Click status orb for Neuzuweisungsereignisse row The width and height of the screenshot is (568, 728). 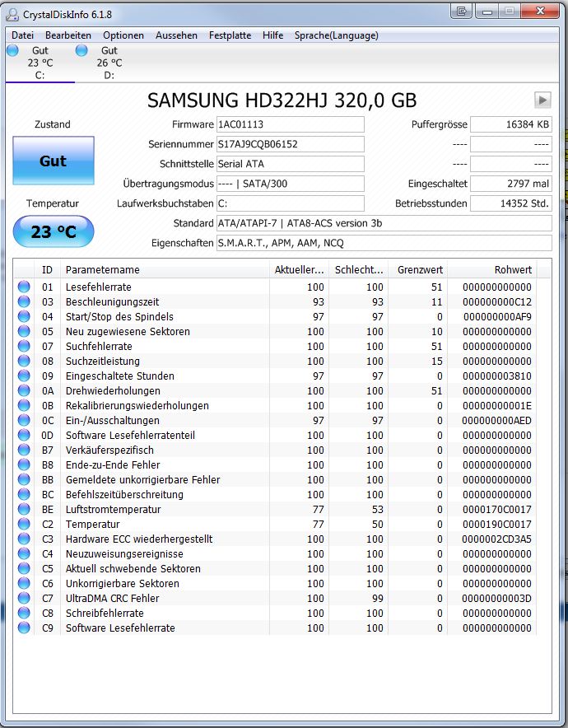[24, 554]
